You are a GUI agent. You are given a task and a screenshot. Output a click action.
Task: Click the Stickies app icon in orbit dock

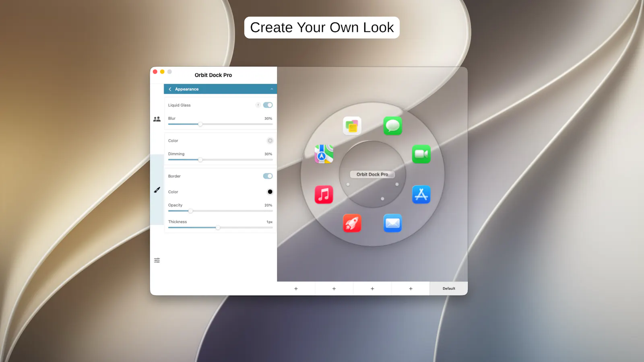[x=352, y=126]
